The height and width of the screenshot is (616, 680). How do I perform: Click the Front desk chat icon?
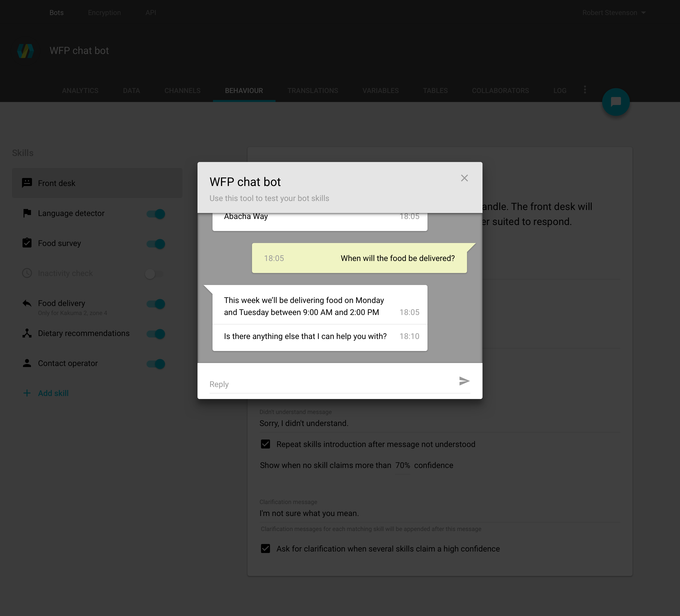tap(27, 183)
